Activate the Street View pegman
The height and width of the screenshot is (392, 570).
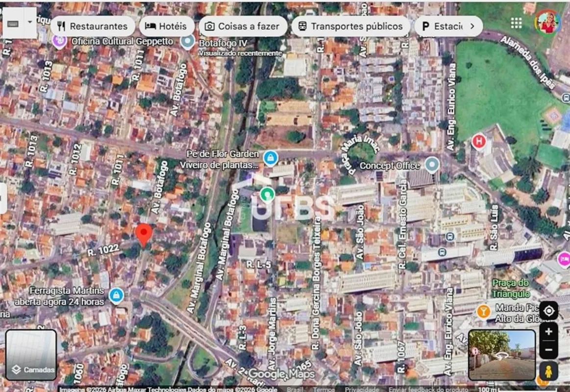tap(548, 371)
